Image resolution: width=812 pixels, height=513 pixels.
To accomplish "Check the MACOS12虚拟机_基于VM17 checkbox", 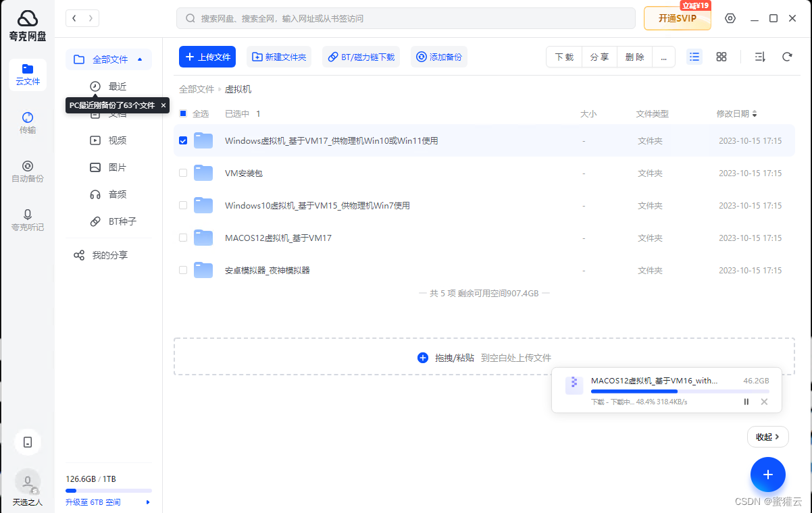I will click(183, 238).
